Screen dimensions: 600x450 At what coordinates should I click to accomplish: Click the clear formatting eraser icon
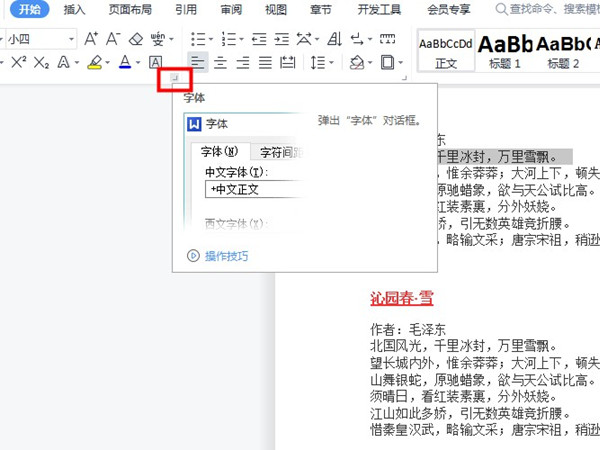135,39
